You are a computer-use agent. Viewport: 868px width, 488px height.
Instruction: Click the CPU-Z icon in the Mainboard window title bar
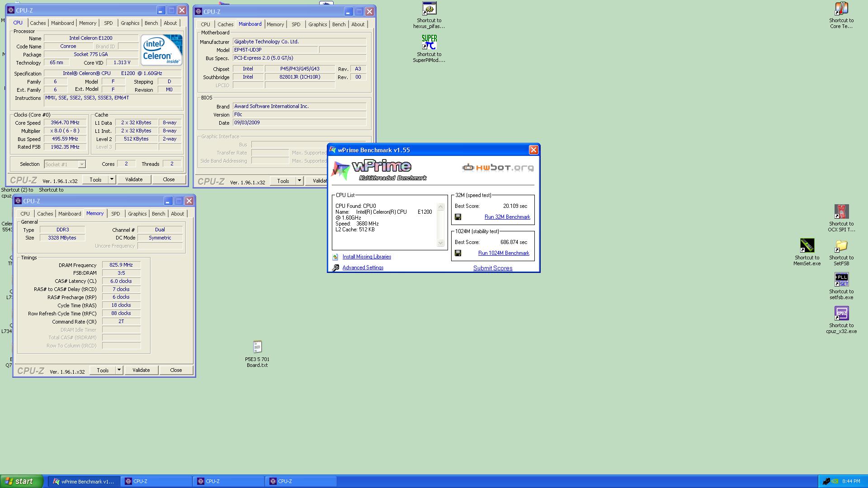[198, 12]
